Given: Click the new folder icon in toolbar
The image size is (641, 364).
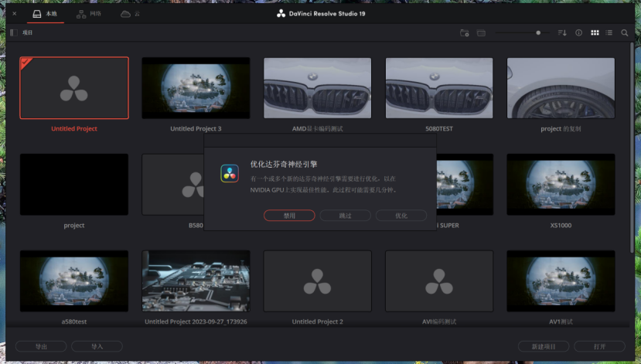Looking at the screenshot, I should [x=465, y=33].
